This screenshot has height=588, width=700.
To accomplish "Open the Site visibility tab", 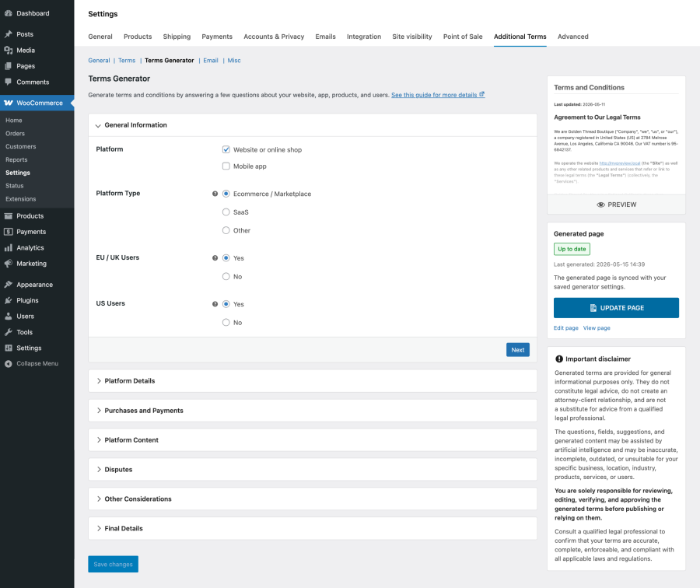I will (412, 37).
